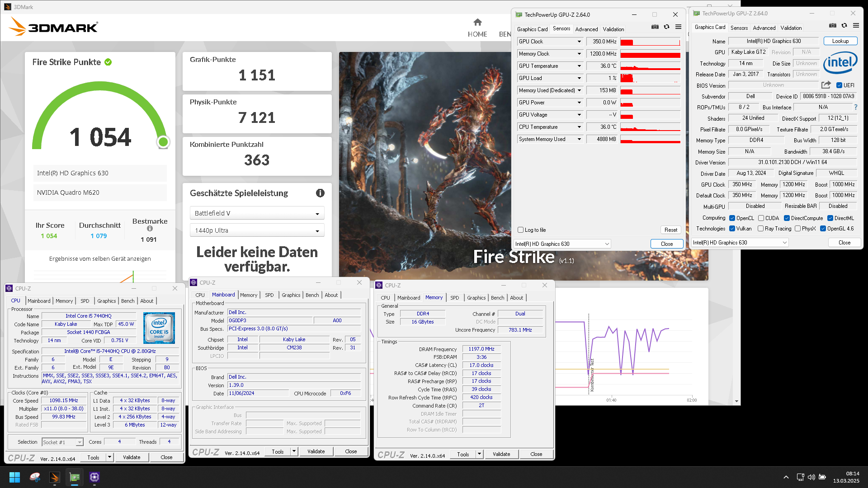This screenshot has height=488, width=868.
Task: Switch to Advanced tab in GPU-Z Sensors window
Action: [x=586, y=29]
